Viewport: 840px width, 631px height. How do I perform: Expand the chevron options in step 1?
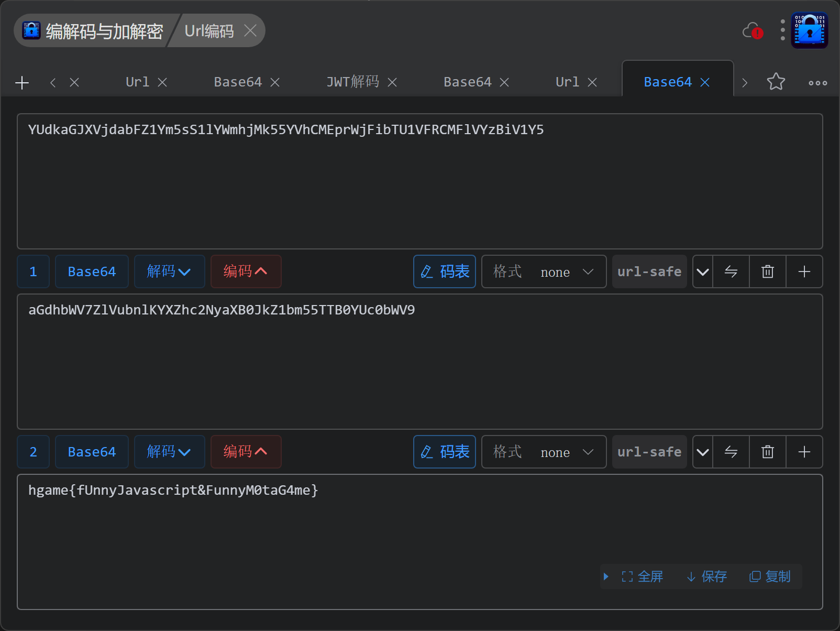pos(703,271)
